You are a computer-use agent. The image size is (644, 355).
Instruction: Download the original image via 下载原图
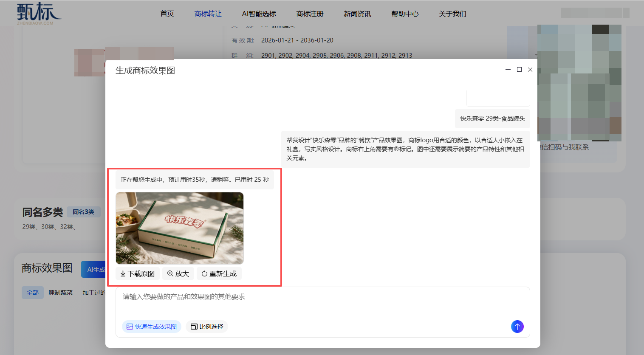coord(138,273)
